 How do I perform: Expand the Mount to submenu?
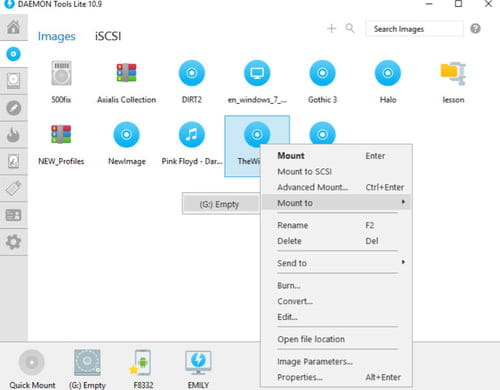point(336,203)
